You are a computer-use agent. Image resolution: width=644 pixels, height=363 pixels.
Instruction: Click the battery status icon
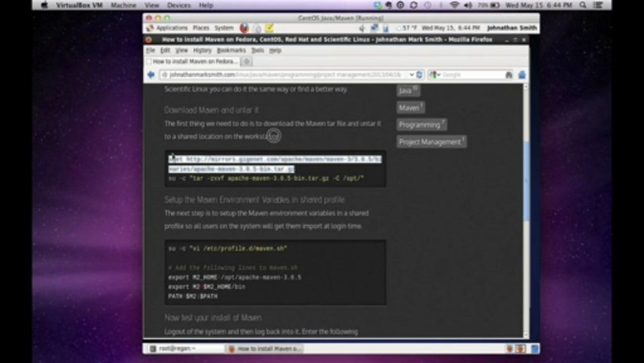tap(494, 5)
